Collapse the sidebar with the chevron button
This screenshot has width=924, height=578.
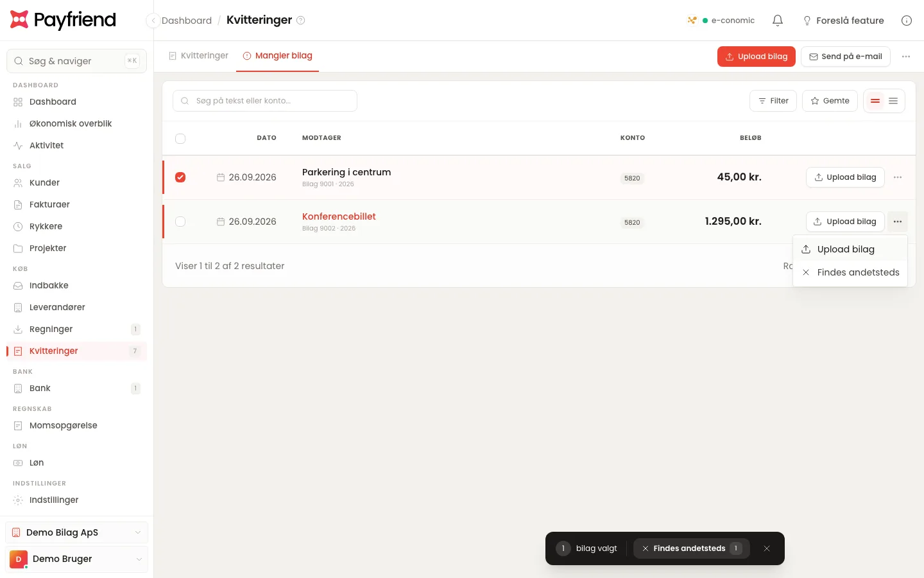pos(153,21)
